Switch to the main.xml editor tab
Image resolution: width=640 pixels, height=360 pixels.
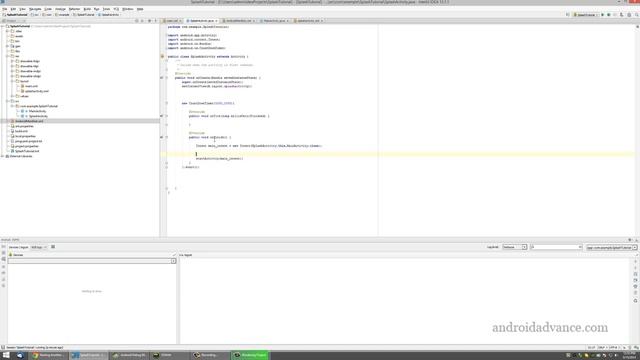point(172,20)
